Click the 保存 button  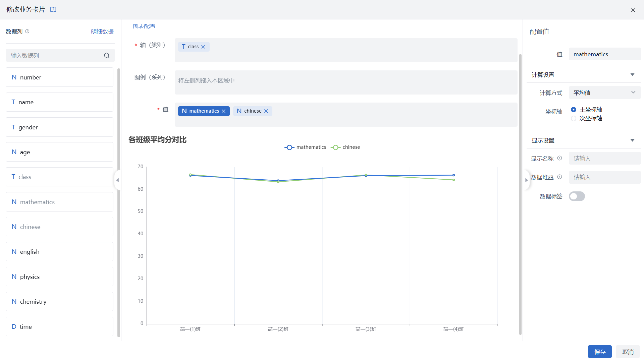[x=599, y=352]
